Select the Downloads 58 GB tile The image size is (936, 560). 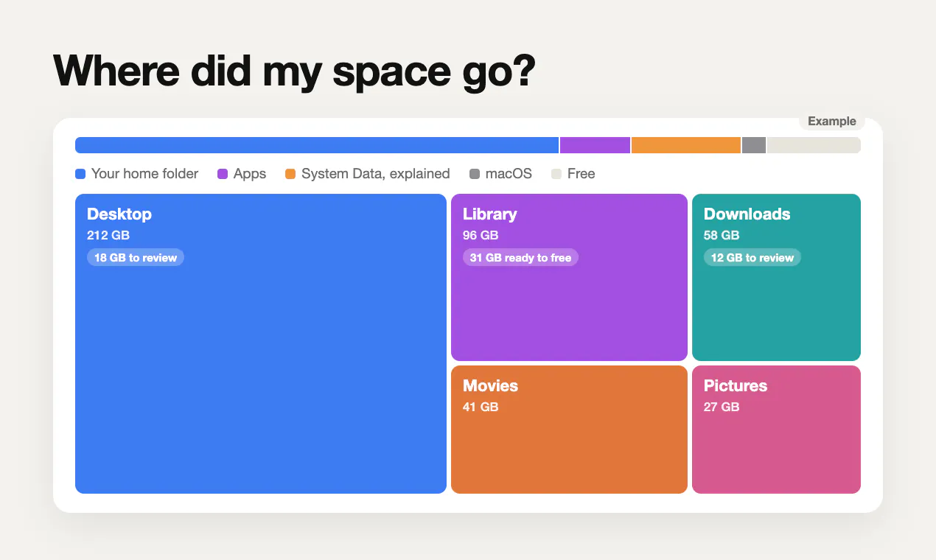[776, 277]
